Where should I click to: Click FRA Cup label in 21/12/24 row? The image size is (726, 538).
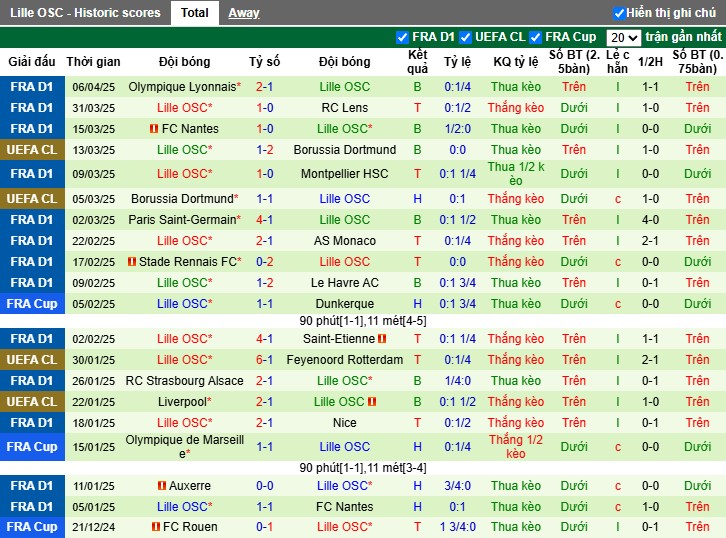coord(32,527)
